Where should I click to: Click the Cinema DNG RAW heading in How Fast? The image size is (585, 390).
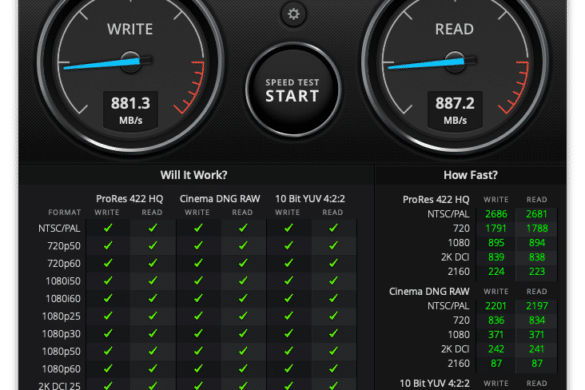429,291
